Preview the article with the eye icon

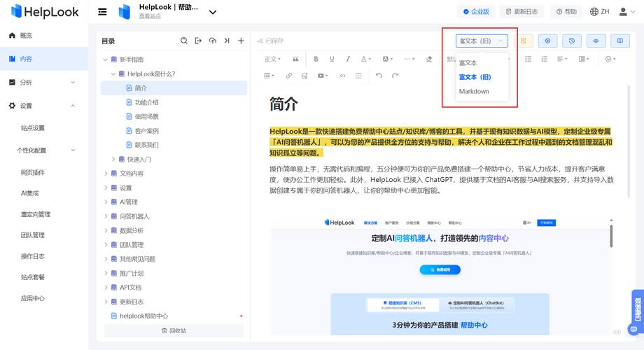(x=596, y=41)
